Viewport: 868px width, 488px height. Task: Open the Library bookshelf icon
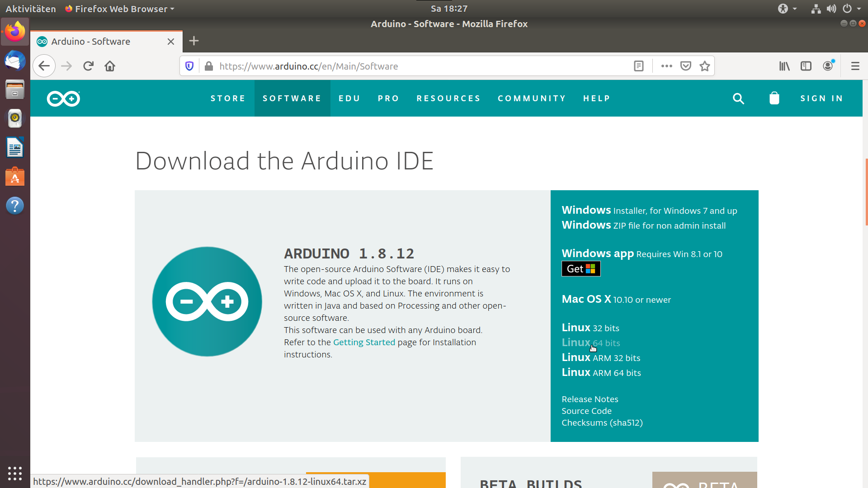(x=784, y=66)
